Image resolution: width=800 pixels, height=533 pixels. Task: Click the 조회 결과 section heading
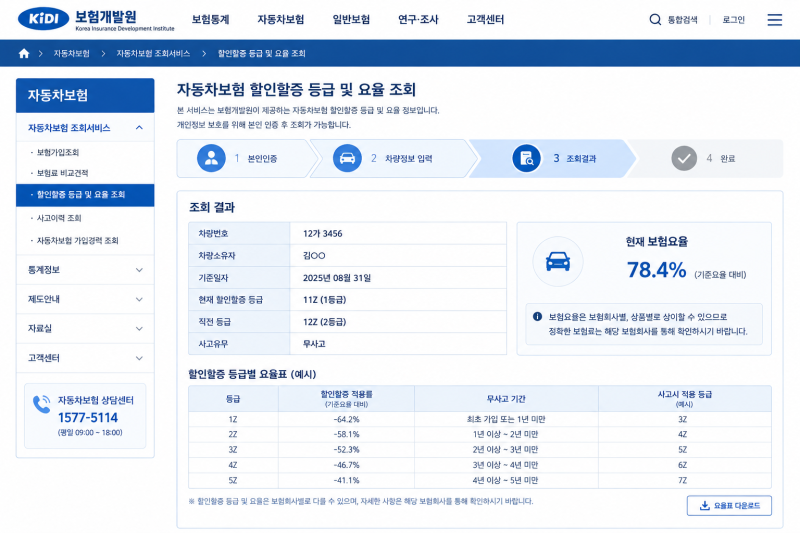[x=212, y=207]
